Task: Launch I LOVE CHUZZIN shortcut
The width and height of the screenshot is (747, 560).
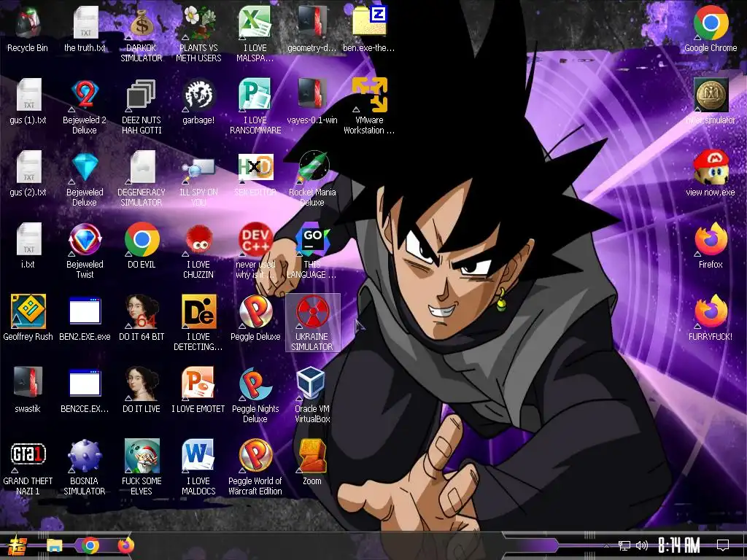Action: pyautogui.click(x=198, y=252)
